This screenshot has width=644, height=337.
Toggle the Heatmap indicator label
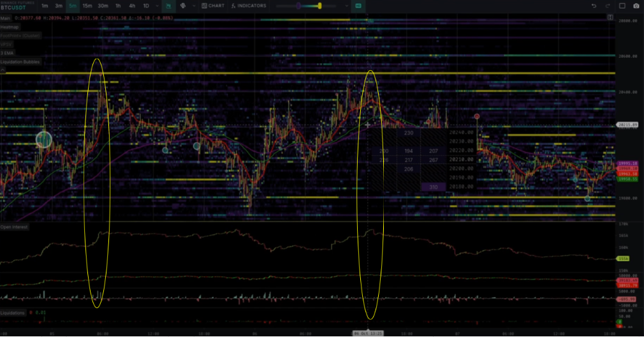click(x=10, y=27)
